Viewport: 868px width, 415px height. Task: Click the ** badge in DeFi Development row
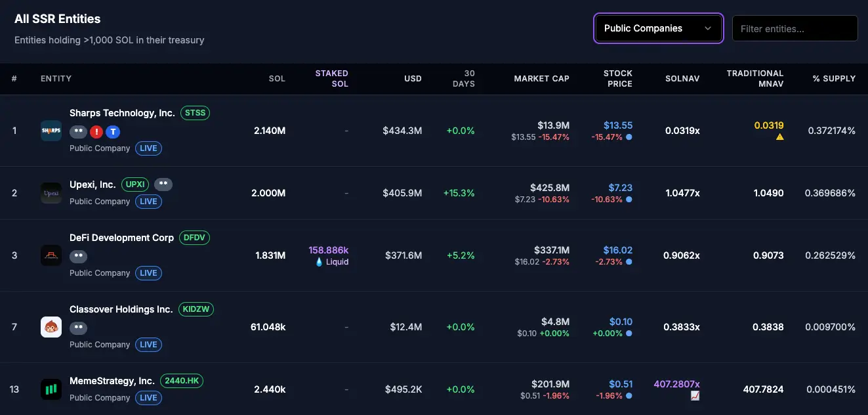(78, 257)
